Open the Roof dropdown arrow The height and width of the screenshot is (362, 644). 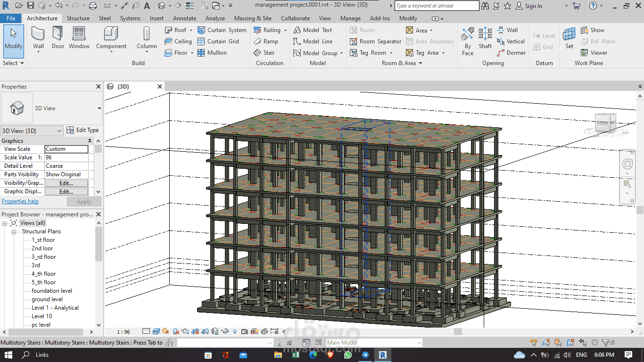[191, 30]
